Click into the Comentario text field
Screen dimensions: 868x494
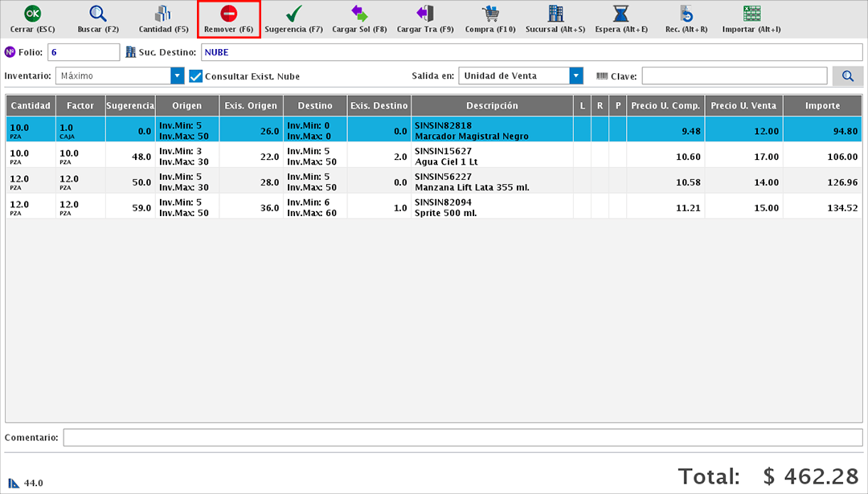[463, 438]
